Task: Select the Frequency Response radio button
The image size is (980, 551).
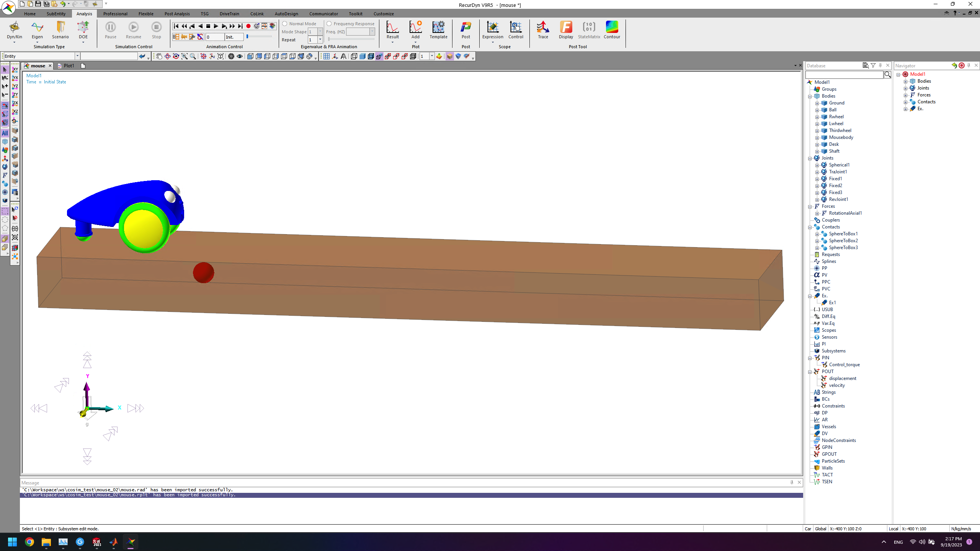Action: tap(329, 24)
